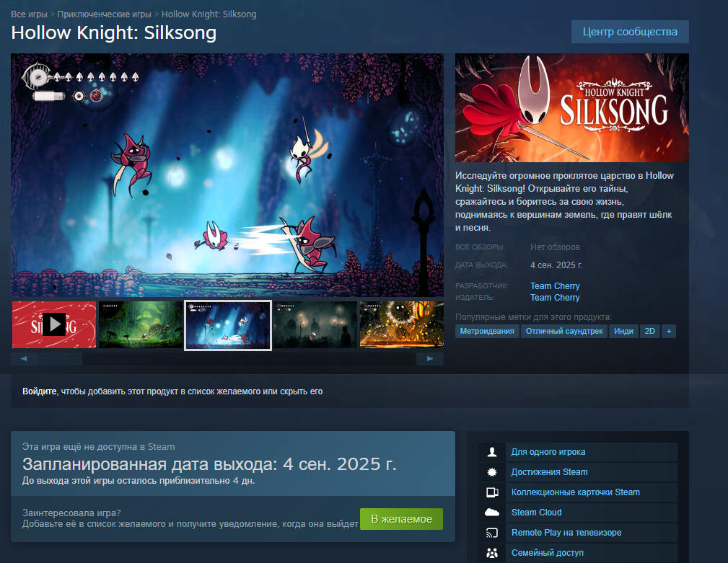Open Центр сообщества community hub
This screenshot has height=563, width=728.
click(x=630, y=32)
